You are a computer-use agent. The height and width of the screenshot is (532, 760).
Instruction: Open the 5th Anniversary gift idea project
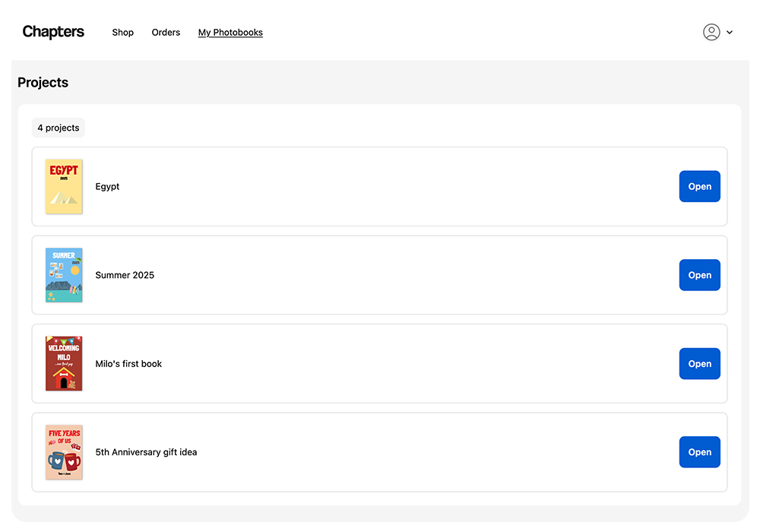click(699, 452)
